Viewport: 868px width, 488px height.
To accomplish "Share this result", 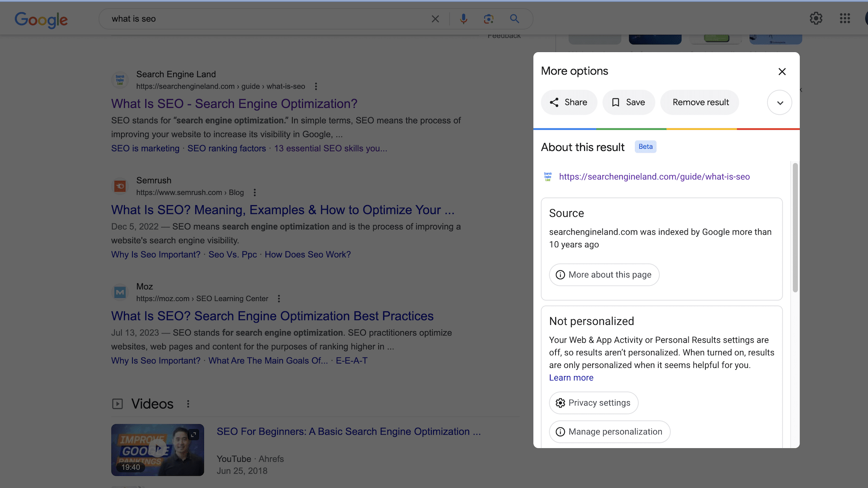I will 569,103.
